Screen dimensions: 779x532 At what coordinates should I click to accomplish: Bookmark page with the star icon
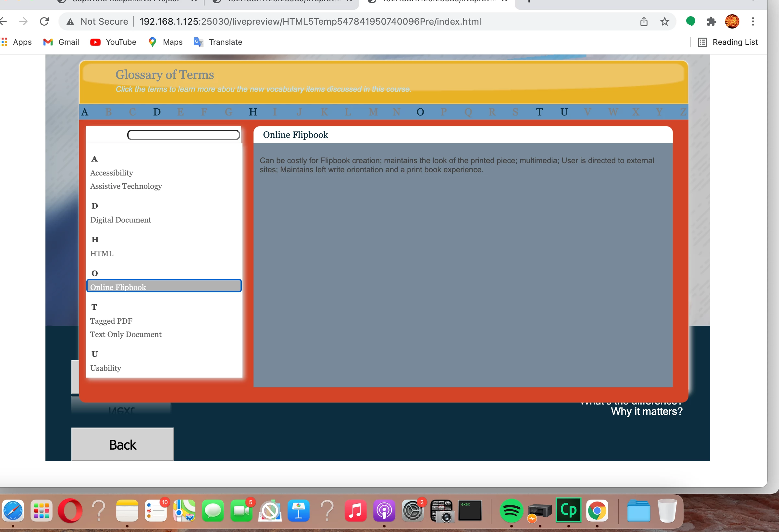click(664, 22)
